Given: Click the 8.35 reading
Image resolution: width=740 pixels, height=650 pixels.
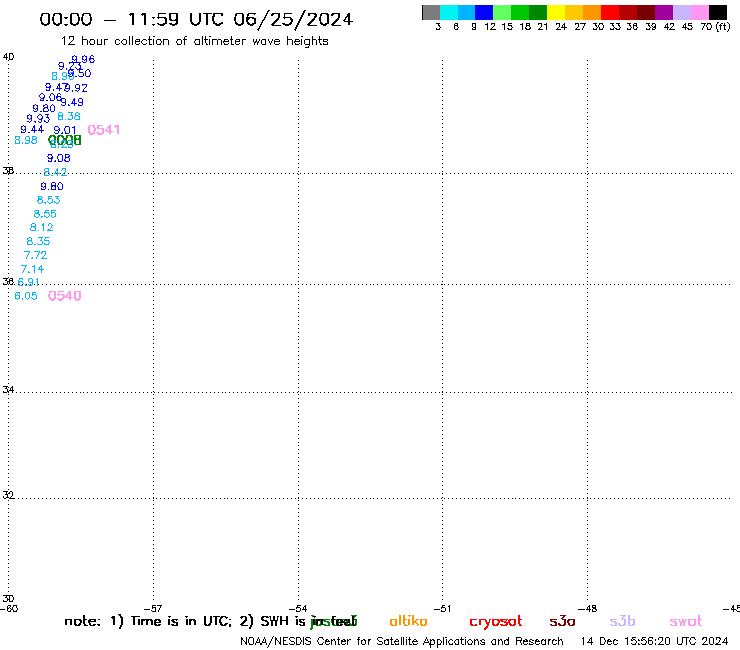Looking at the screenshot, I should point(38,241).
